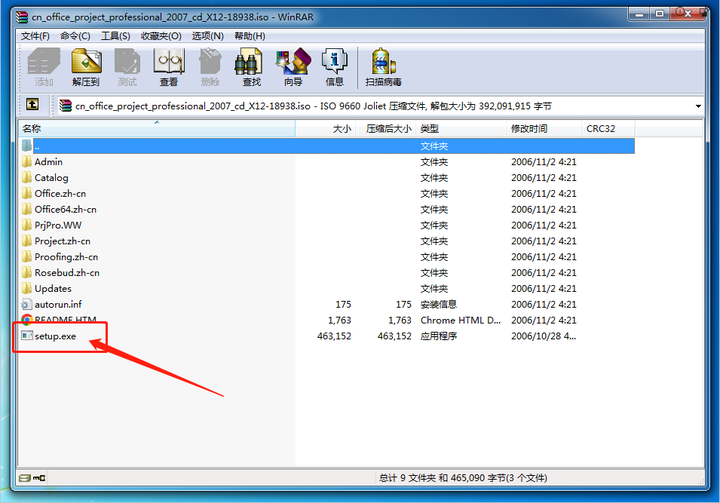Click the WinRAR icon in title bar

point(22,17)
